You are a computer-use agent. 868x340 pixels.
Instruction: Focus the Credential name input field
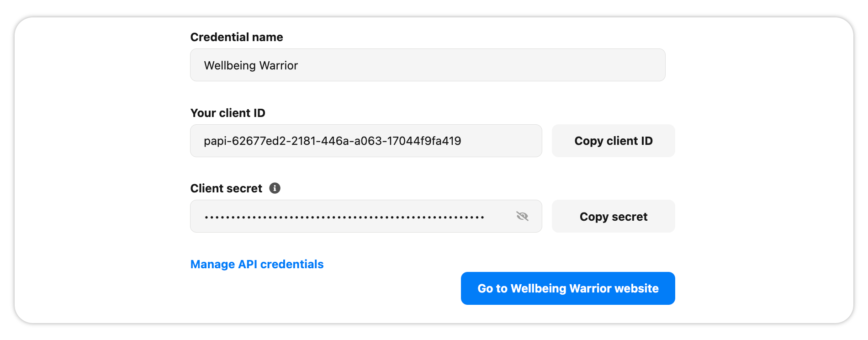[x=427, y=65]
